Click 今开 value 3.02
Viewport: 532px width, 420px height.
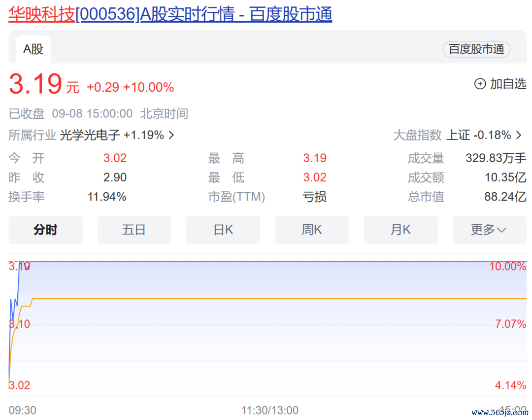[x=115, y=158]
